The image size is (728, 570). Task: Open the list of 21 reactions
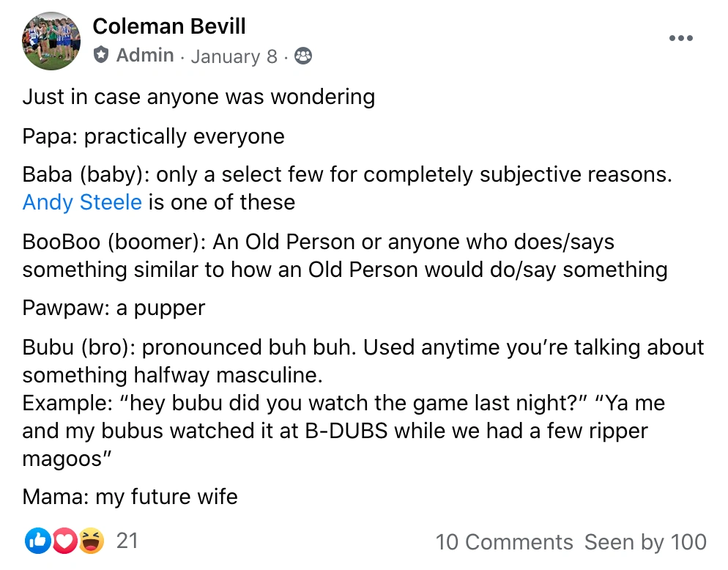127,541
